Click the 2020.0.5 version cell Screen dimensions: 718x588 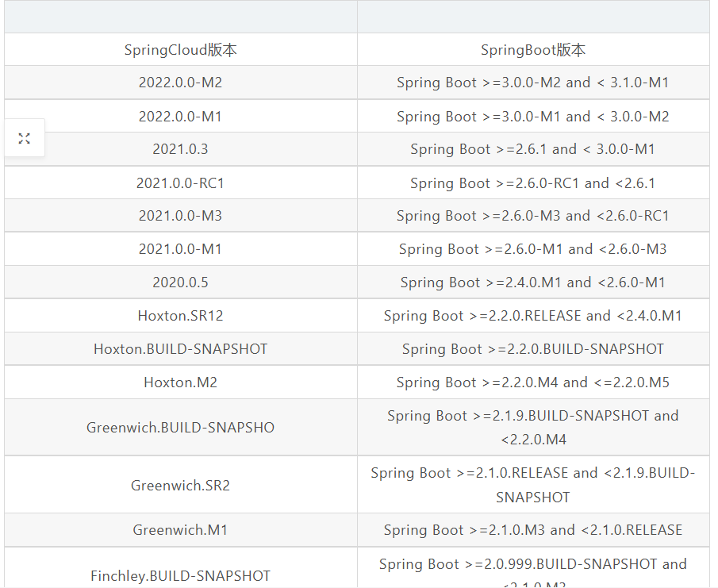pos(181,282)
